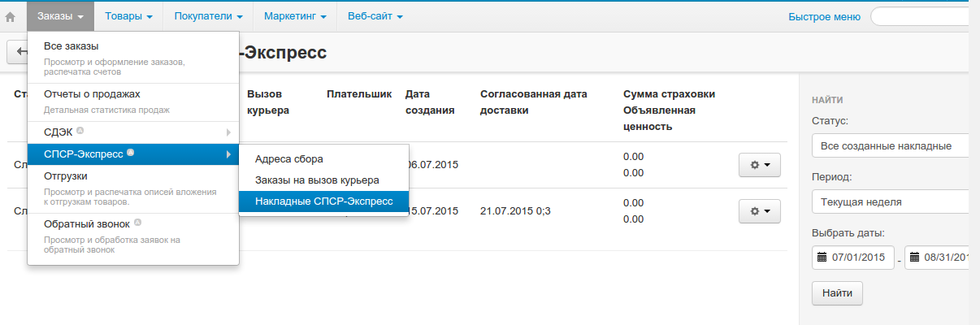The width and height of the screenshot is (980, 325).
Task: Click calendar icon of start date field
Action: coord(822,258)
